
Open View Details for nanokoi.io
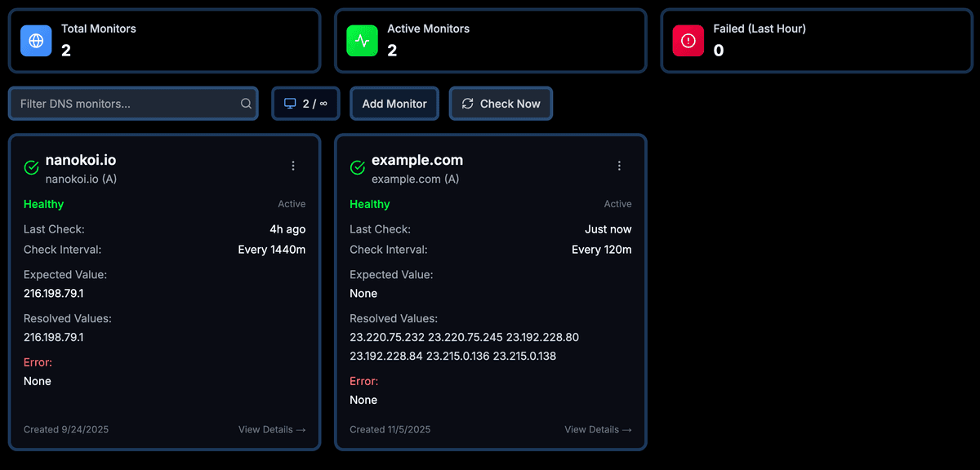click(272, 429)
